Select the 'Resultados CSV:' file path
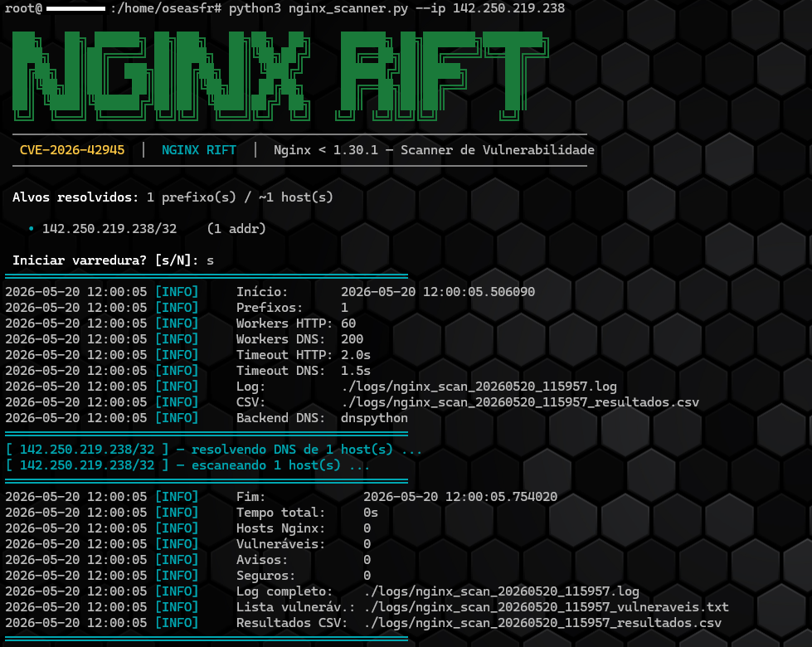 click(542, 623)
